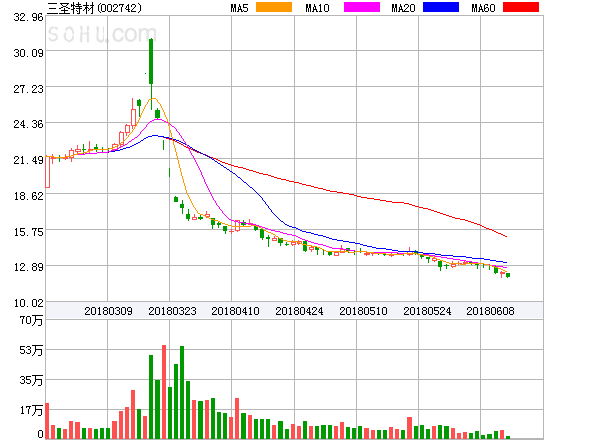Click the 10.02 price axis label

point(28,303)
